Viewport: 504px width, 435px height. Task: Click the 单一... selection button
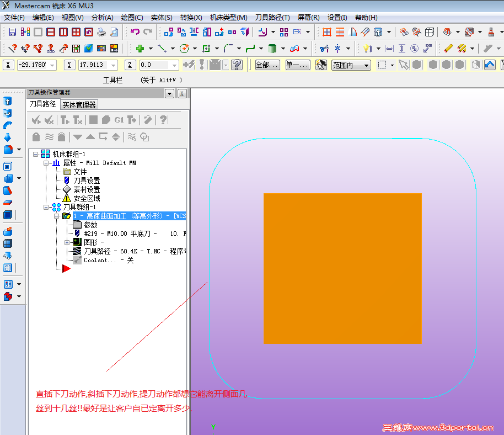click(298, 65)
